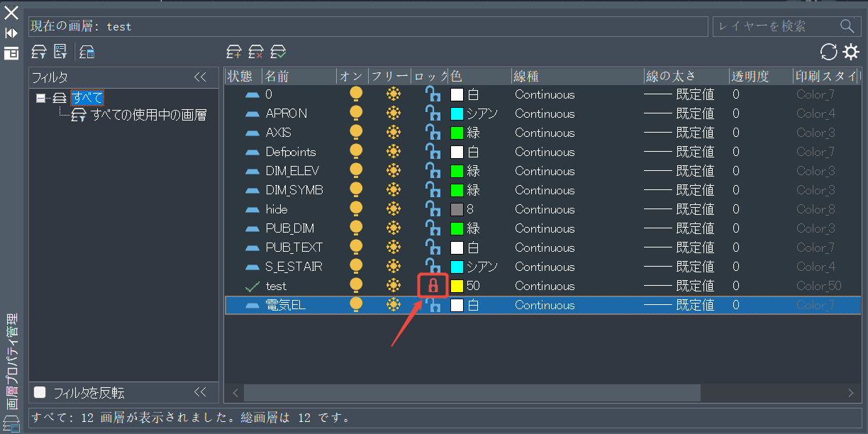Open the Layer States Manager icon

click(x=87, y=52)
